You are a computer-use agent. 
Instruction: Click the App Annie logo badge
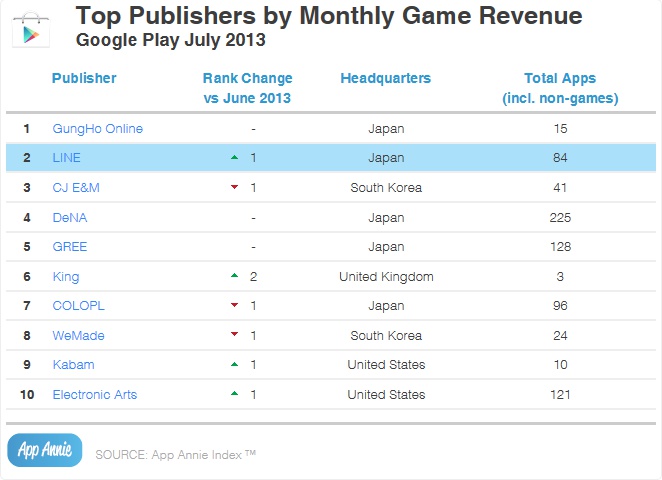pyautogui.click(x=43, y=451)
